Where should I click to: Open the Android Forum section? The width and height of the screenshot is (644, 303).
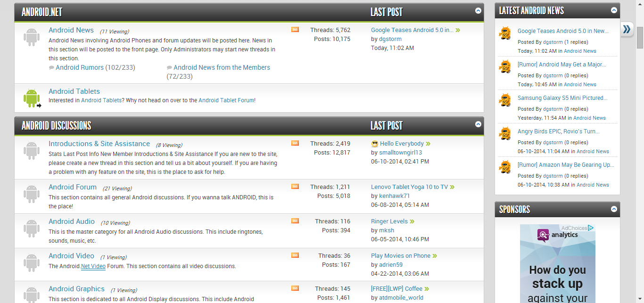73,187
